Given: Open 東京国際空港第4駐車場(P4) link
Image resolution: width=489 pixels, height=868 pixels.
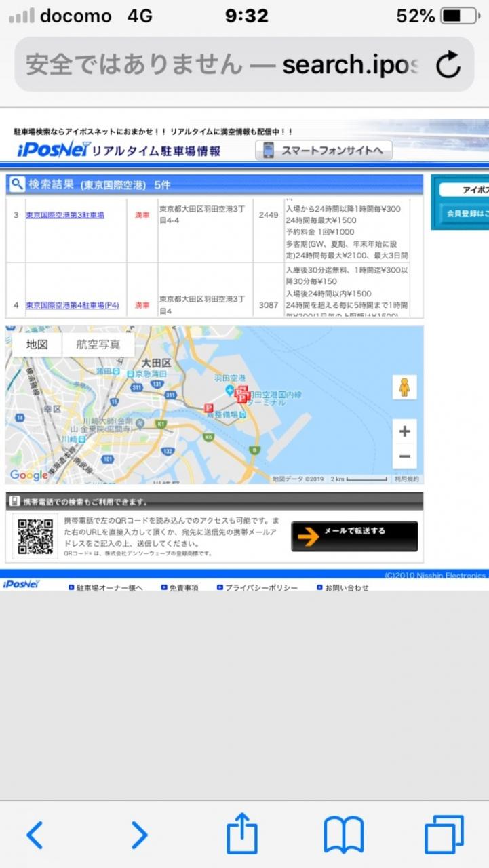Looking at the screenshot, I should (x=73, y=305).
